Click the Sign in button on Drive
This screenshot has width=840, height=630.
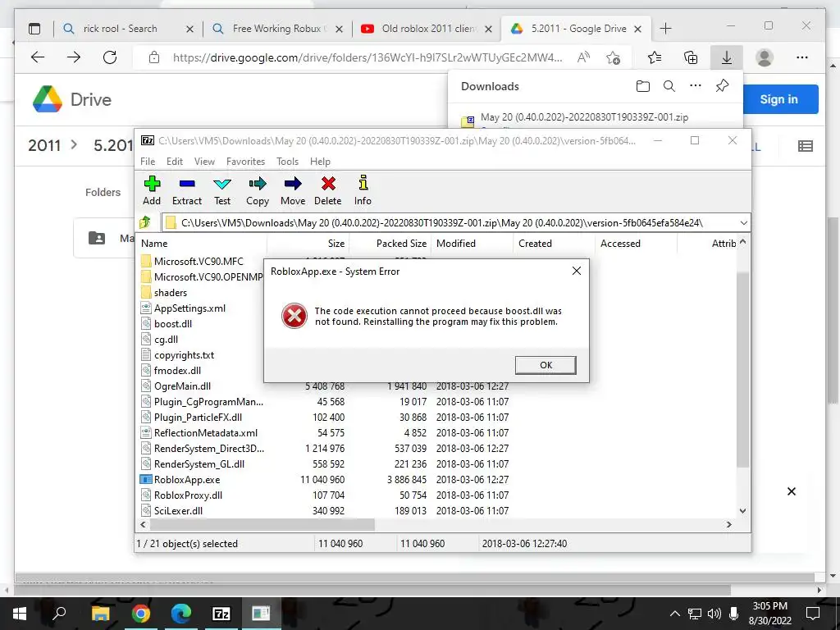click(779, 99)
